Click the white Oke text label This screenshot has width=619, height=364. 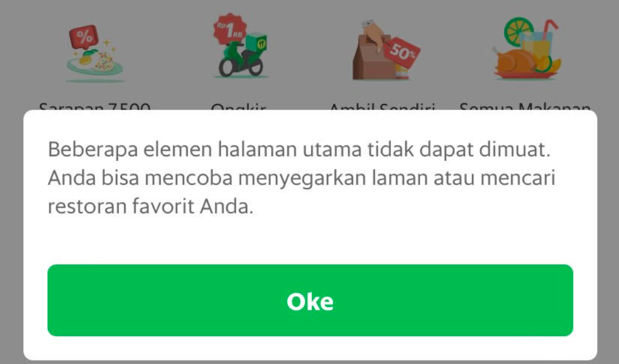pos(310,302)
